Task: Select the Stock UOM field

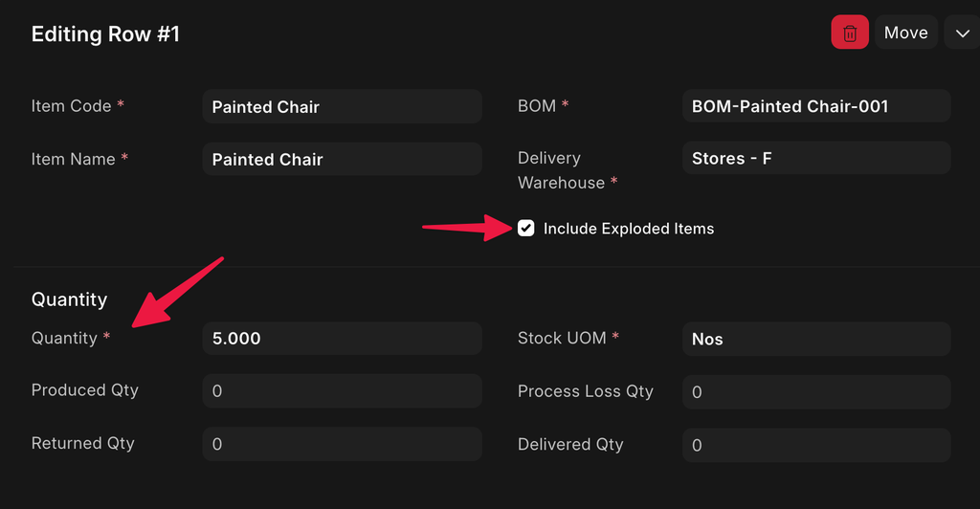Action: pos(816,339)
